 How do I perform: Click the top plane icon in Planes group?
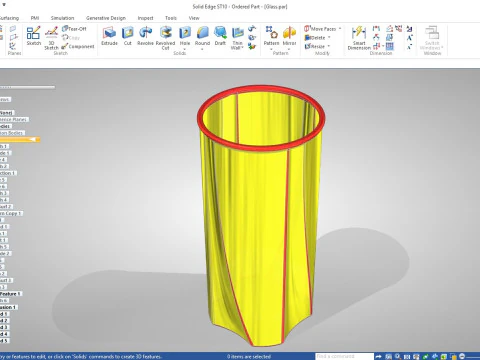[13, 29]
